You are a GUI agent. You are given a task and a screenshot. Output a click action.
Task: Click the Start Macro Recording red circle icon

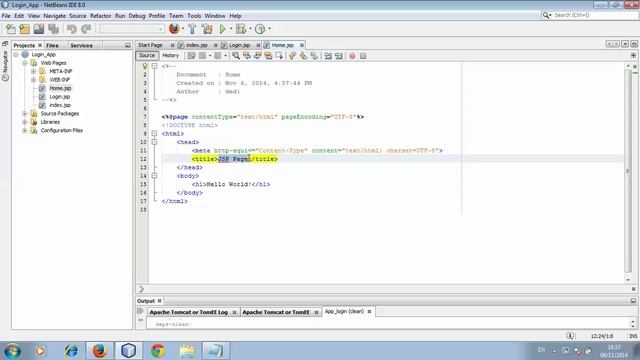click(352, 56)
